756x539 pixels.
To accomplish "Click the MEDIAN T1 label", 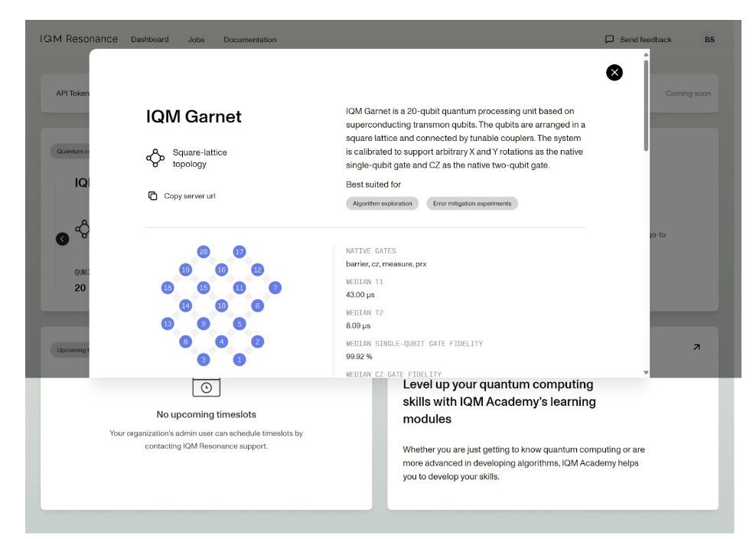I will click(364, 282).
